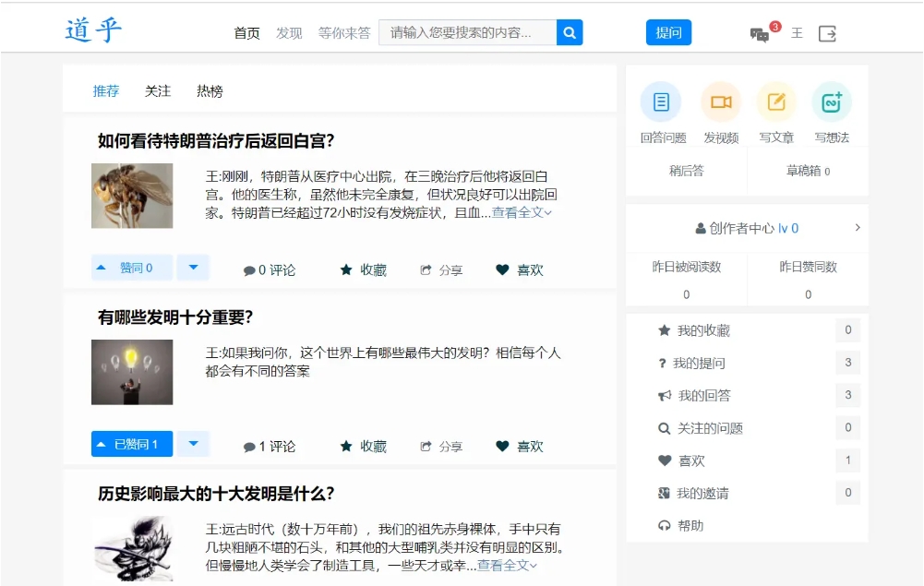Switch to the 热榜 tab

tap(210, 90)
